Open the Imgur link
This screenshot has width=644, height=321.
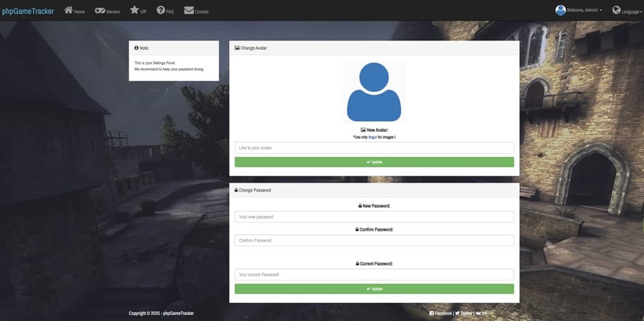coord(372,137)
